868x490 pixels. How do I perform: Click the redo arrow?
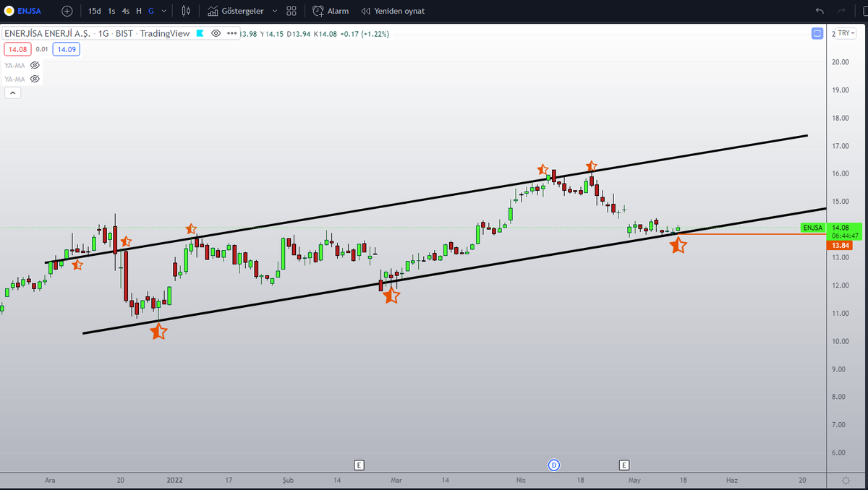pyautogui.click(x=841, y=11)
